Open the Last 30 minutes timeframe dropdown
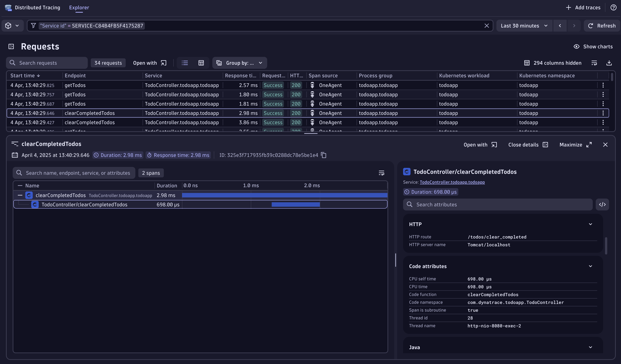The image size is (621, 364). pos(524,26)
